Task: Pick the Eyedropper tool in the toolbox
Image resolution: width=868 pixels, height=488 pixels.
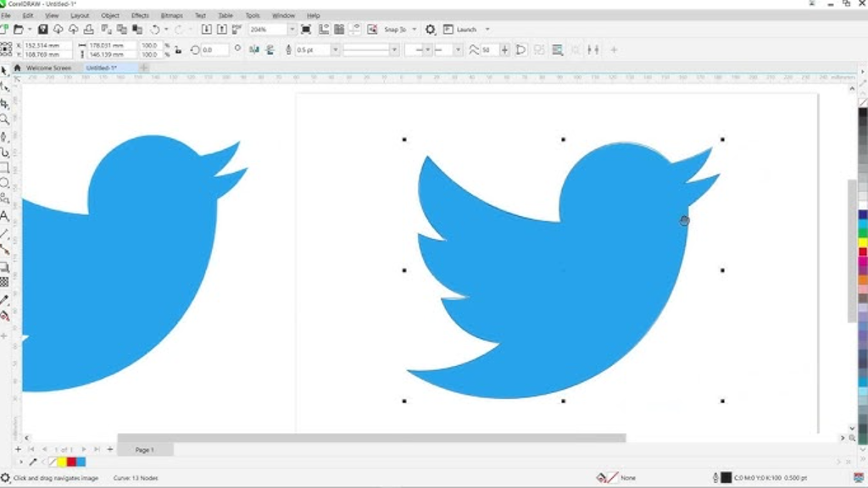Action: coord(4,300)
